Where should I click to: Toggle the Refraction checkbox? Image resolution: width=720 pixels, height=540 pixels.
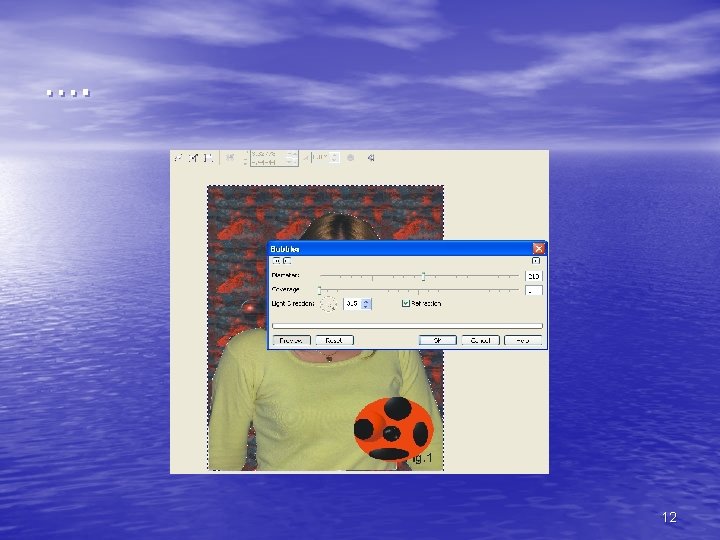click(x=405, y=303)
